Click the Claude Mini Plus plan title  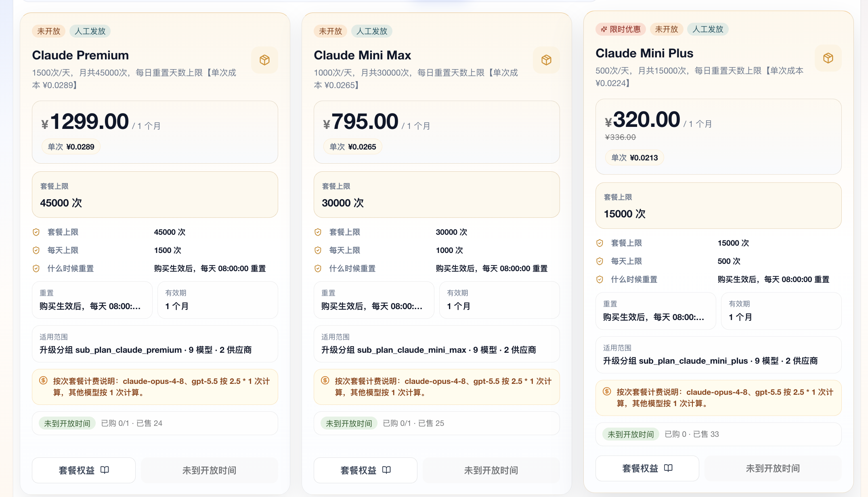645,53
